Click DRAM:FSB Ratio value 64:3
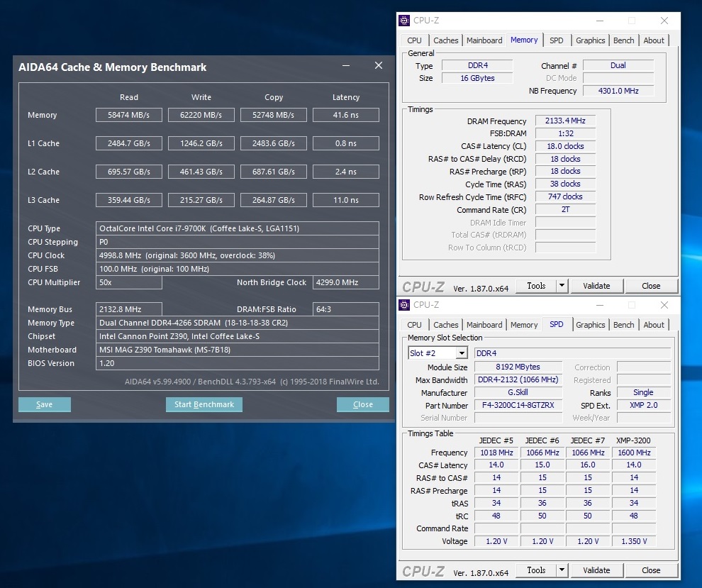Viewport: 702px width, 588px height. click(345, 309)
